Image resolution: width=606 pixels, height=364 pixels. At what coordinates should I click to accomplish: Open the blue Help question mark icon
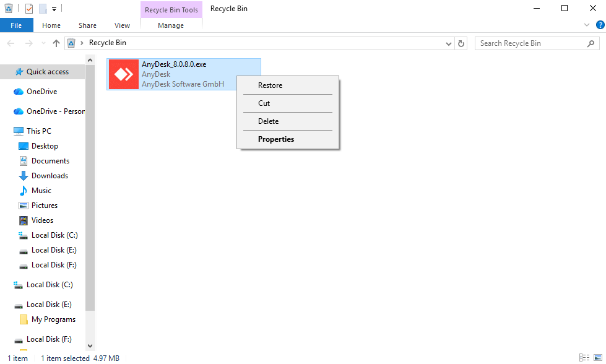click(600, 25)
